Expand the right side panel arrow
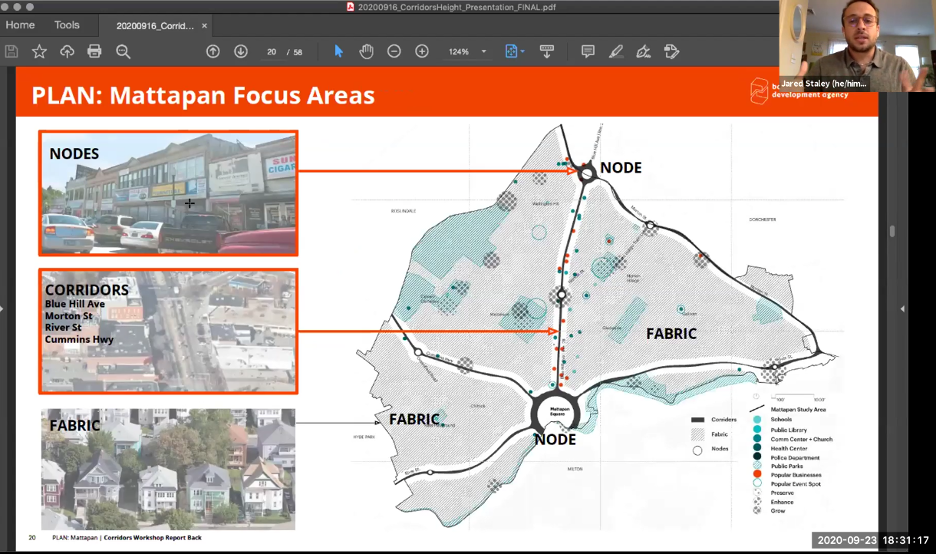The image size is (936, 554). coord(902,309)
